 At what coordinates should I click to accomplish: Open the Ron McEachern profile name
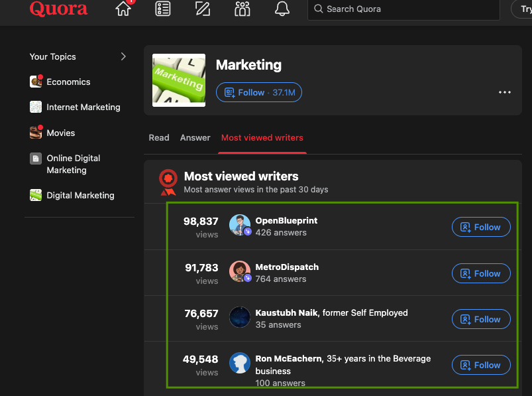(288, 359)
